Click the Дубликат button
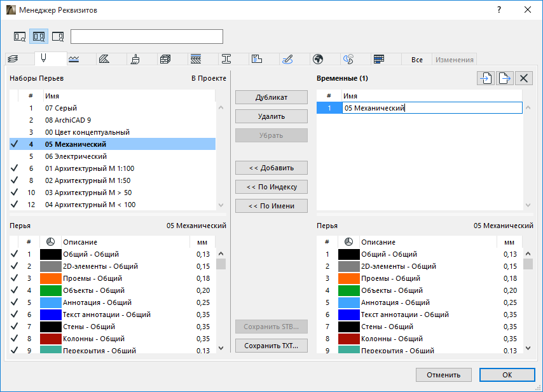The height and width of the screenshot is (392, 543). pyautogui.click(x=271, y=97)
